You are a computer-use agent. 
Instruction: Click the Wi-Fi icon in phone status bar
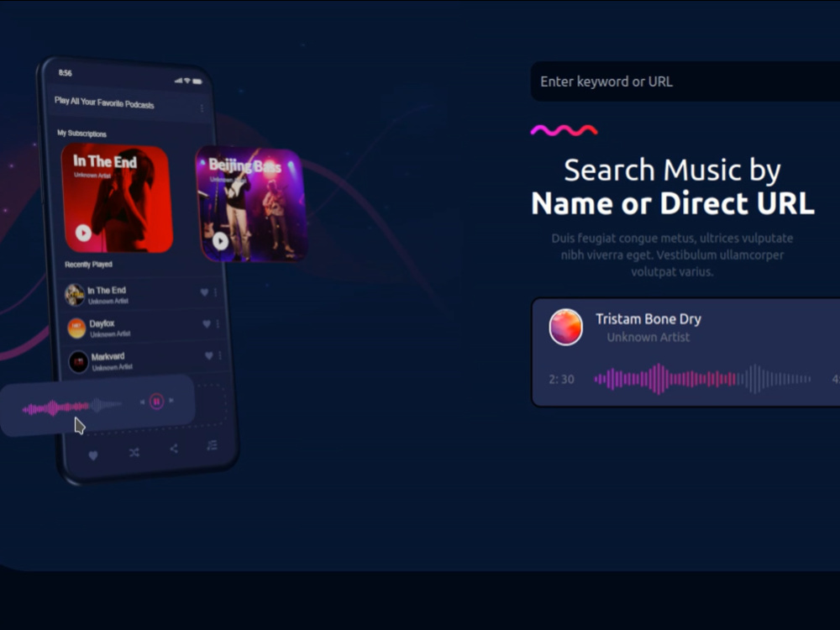187,81
